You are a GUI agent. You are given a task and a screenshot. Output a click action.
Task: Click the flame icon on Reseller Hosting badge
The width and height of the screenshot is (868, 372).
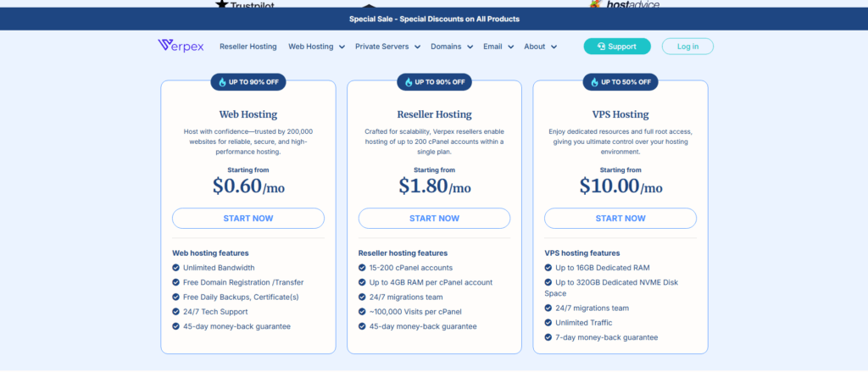409,82
